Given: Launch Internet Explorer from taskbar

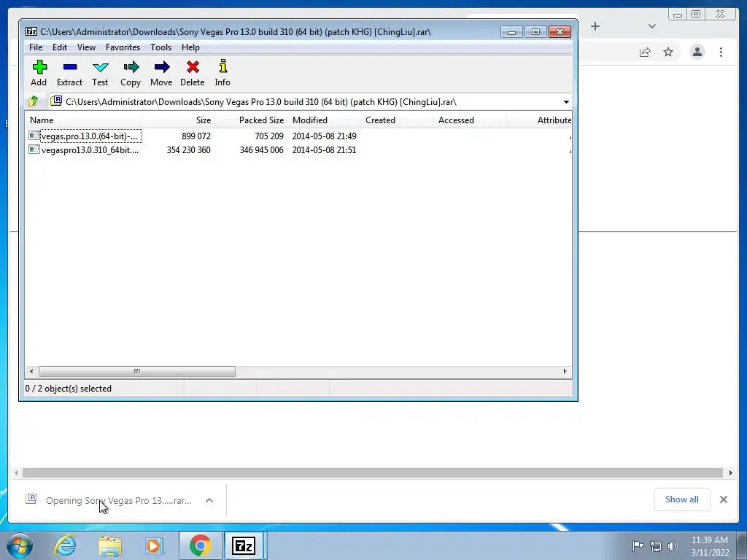Looking at the screenshot, I should click(65, 545).
